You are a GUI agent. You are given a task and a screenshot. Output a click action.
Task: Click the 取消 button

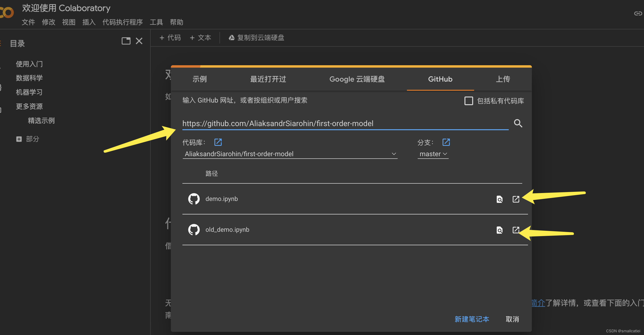click(x=512, y=319)
